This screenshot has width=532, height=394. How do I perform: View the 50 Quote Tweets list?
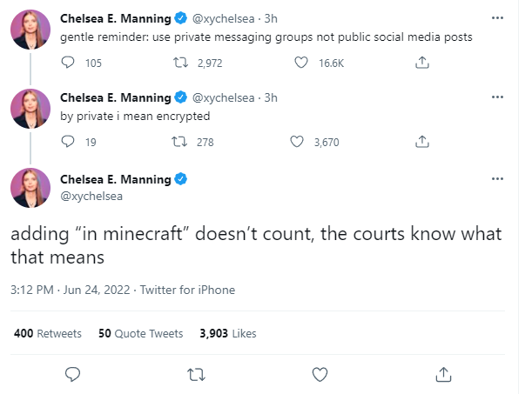pos(141,333)
